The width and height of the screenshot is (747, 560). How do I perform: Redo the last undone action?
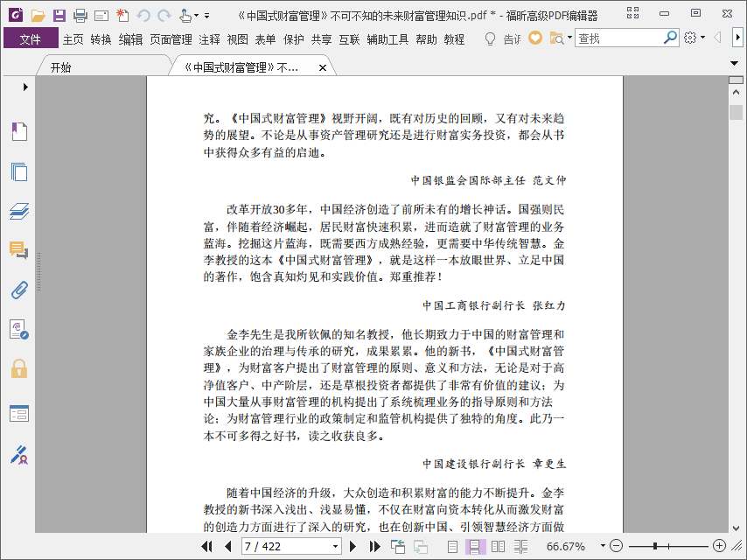tap(164, 16)
